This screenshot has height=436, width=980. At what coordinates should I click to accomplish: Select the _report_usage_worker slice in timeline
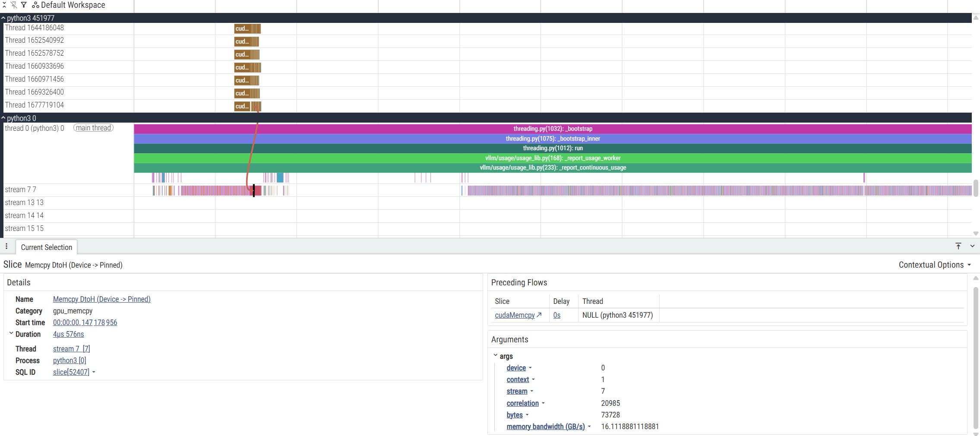[553, 158]
